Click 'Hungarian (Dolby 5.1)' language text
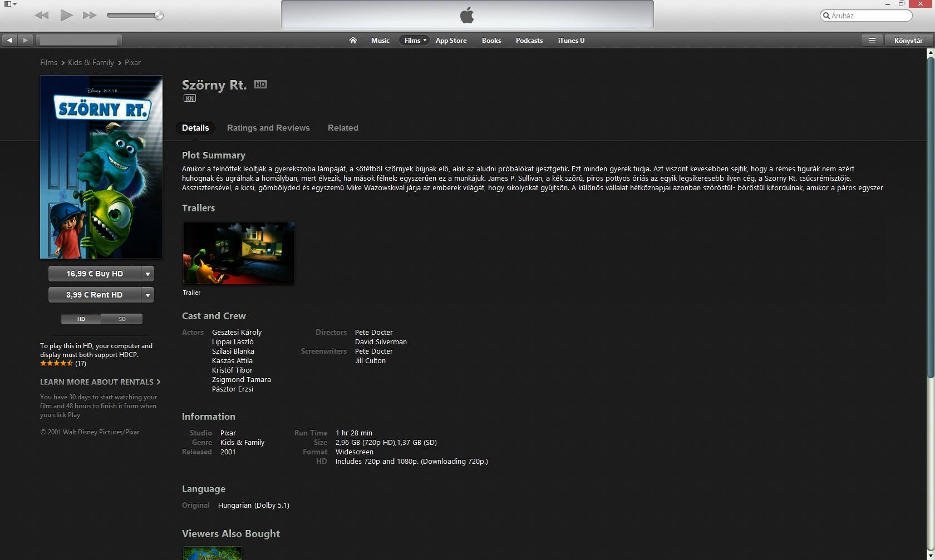The image size is (935, 560). (254, 506)
